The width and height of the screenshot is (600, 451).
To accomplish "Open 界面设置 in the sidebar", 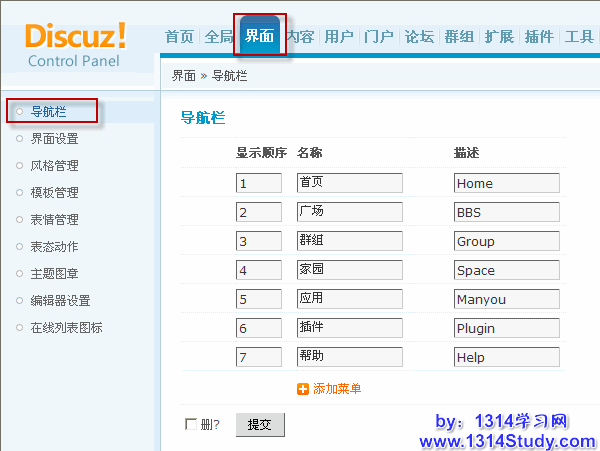I will 54,139.
